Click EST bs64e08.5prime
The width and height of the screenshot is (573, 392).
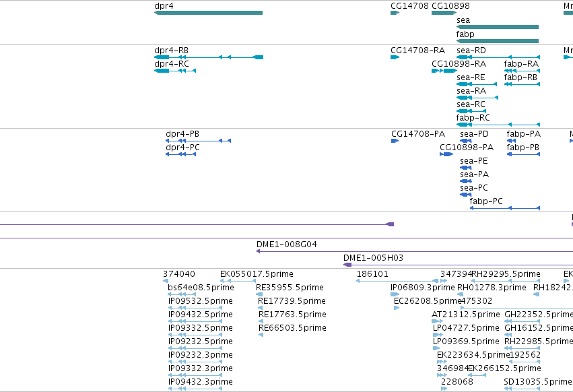[x=182, y=294]
